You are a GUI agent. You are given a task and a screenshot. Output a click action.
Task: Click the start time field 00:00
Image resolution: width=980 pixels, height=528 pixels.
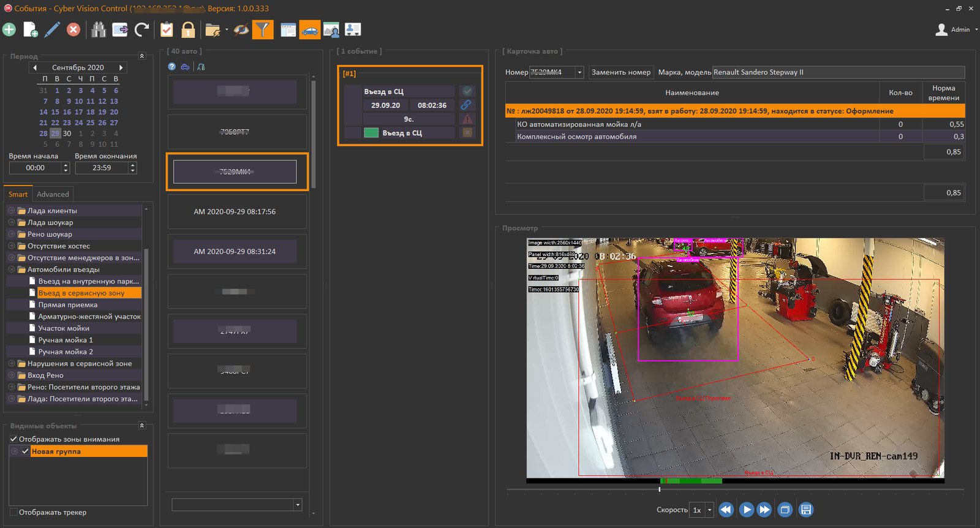coord(36,168)
